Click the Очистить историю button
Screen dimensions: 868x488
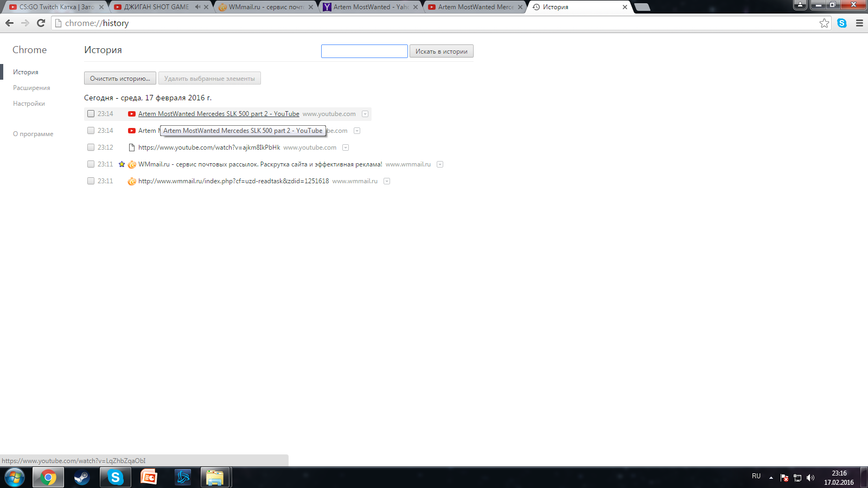[120, 78]
